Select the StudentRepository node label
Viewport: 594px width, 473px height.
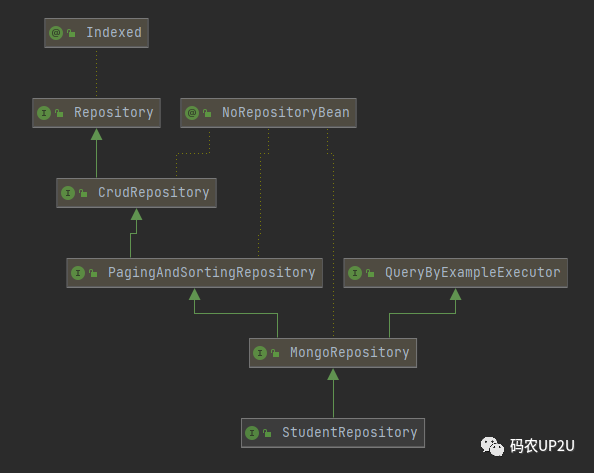pyautogui.click(x=350, y=432)
